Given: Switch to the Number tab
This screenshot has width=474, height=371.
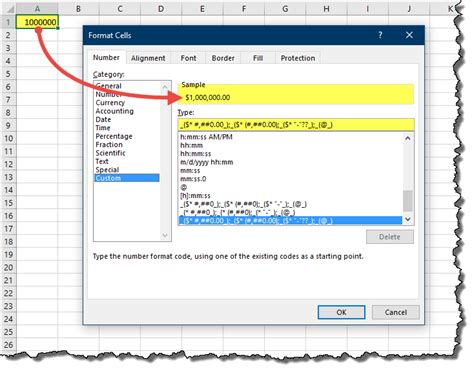Looking at the screenshot, I should (x=106, y=57).
